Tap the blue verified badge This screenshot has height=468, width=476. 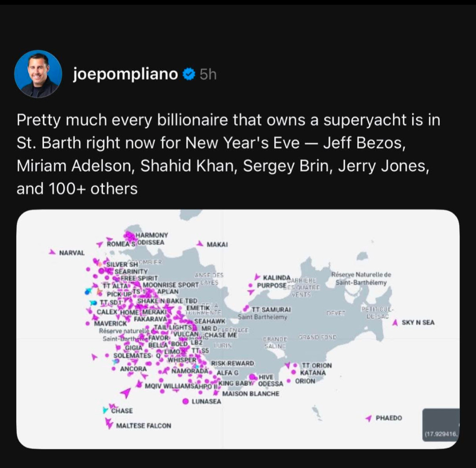click(x=189, y=75)
